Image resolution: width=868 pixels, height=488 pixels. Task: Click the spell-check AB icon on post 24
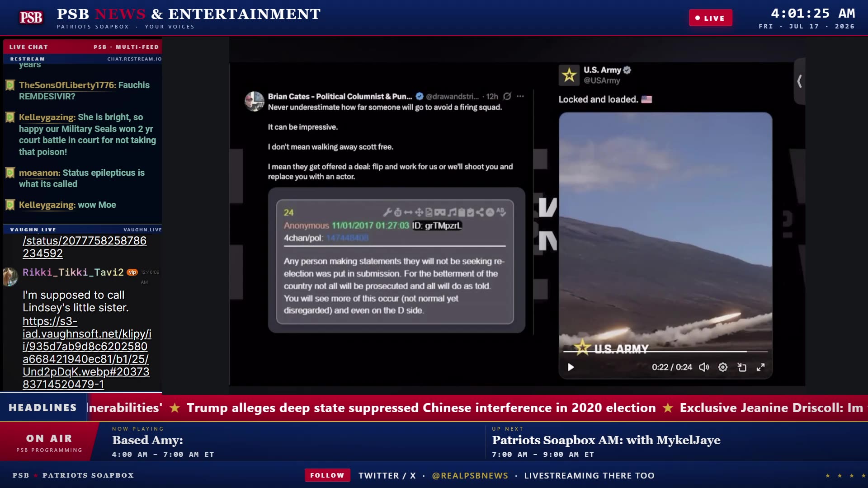coord(501,212)
